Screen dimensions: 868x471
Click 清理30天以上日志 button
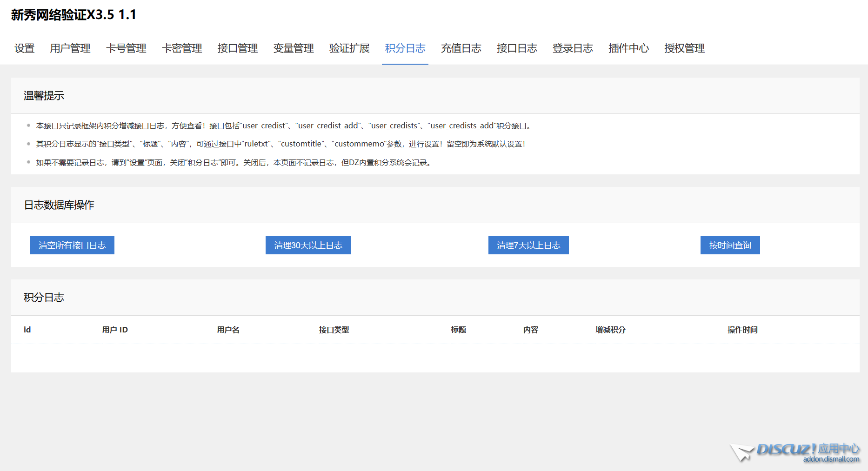(x=308, y=245)
